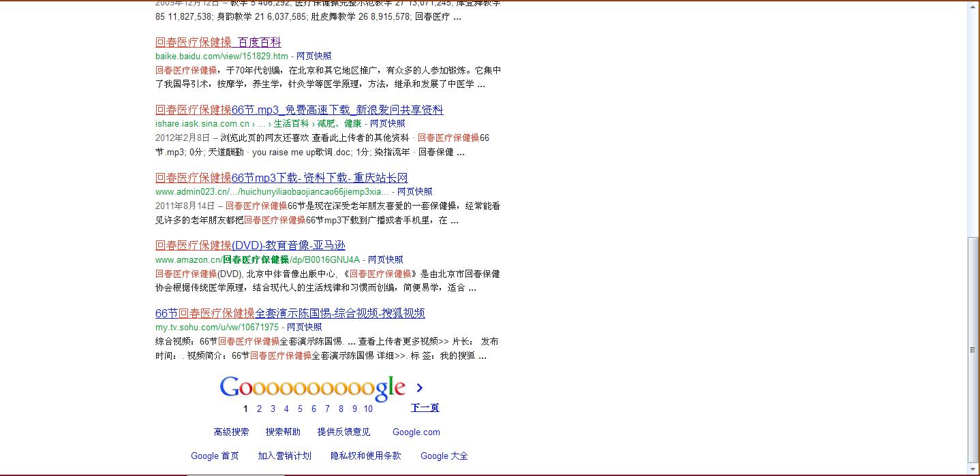This screenshot has width=980, height=476.
Task: Click 生活百科 breadcrumb in sina result
Action: point(291,124)
